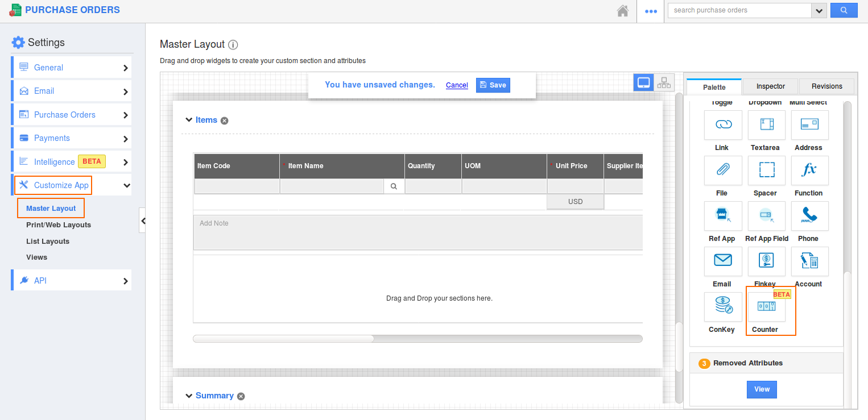Select the Link widget icon
Screen dimensions: 868x420
coord(722,125)
